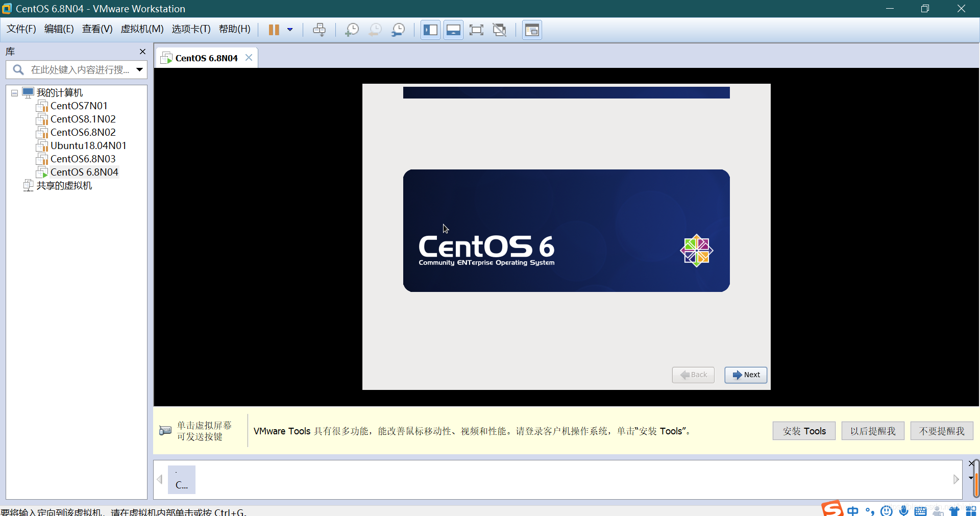The image size is (980, 516).
Task: Open the Sogou skin shirt icon
Action: click(x=954, y=511)
